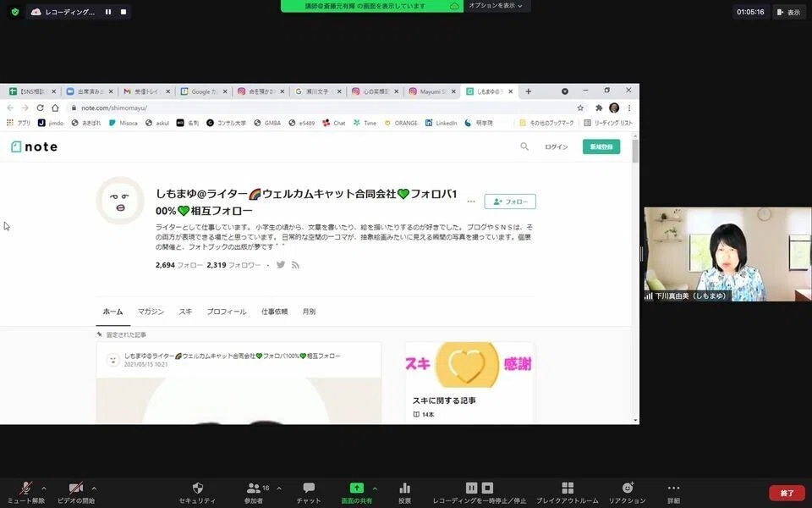View the 2,319 followers list
This screenshot has height=508, width=812.
coord(233,265)
